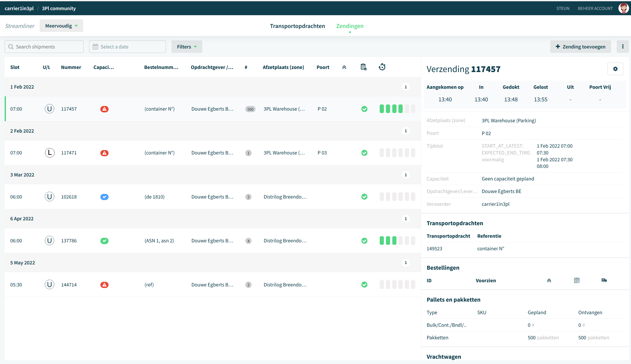Switch to the Transportopdrachten tab

tap(297, 26)
